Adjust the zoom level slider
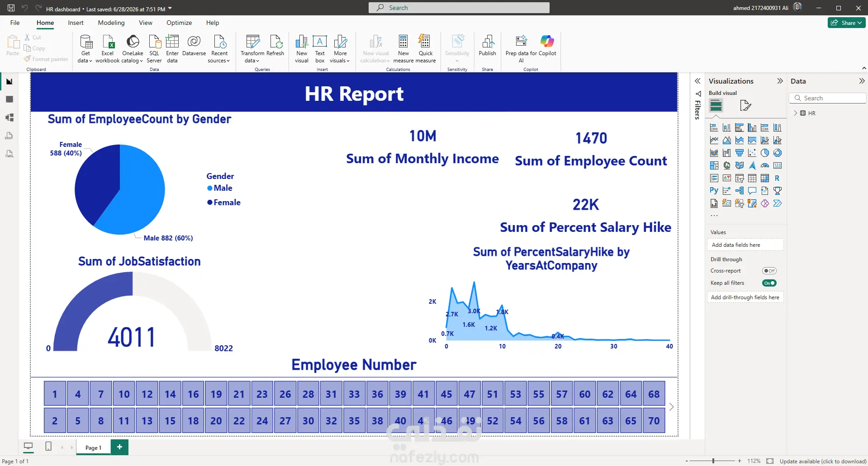This screenshot has width=868, height=466. (713, 461)
